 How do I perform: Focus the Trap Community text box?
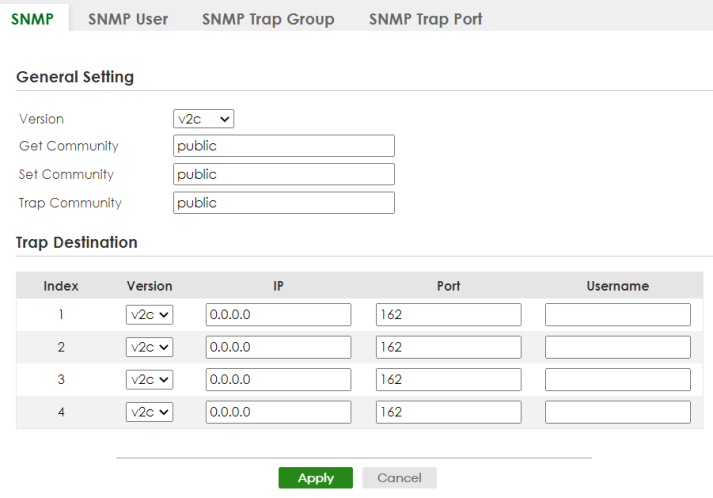(284, 202)
